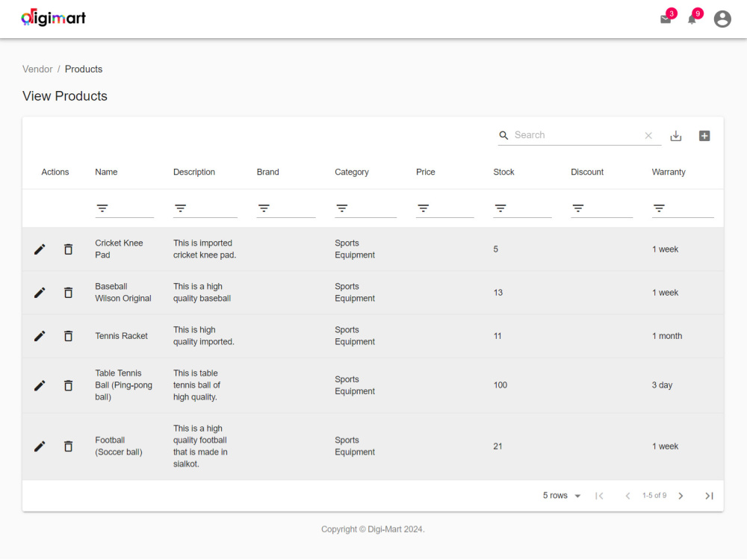Export table using download icon
This screenshot has width=747, height=560.
point(675,136)
